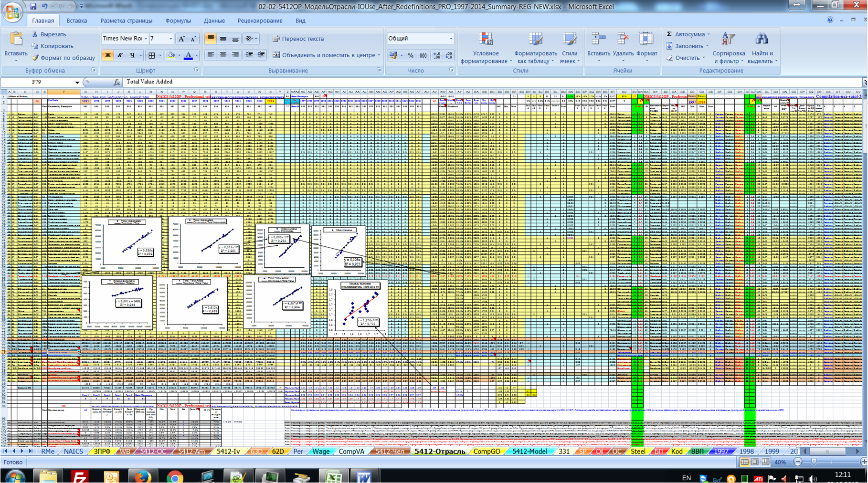Open the font name dropdown
Image resolution: width=868 pixels, height=483 pixels.
[146, 39]
